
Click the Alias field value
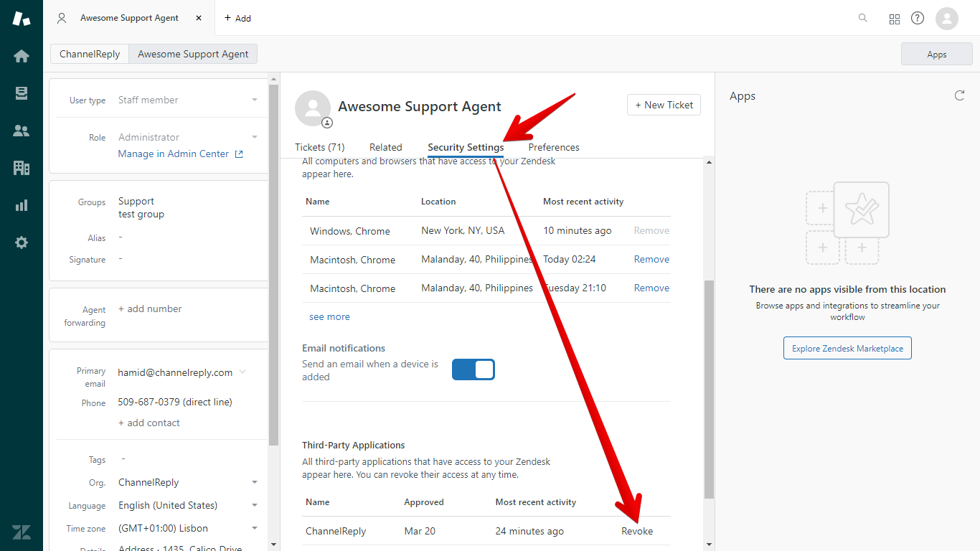[x=120, y=237]
